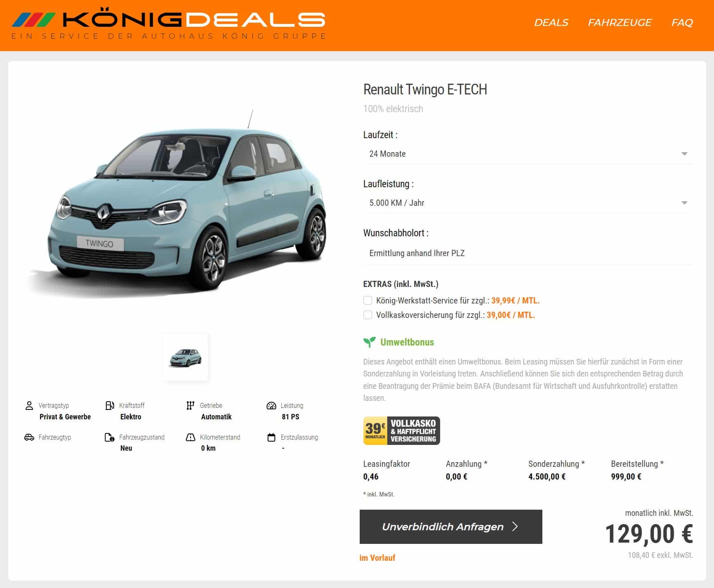Click the Leistung speedometer icon

[271, 405]
